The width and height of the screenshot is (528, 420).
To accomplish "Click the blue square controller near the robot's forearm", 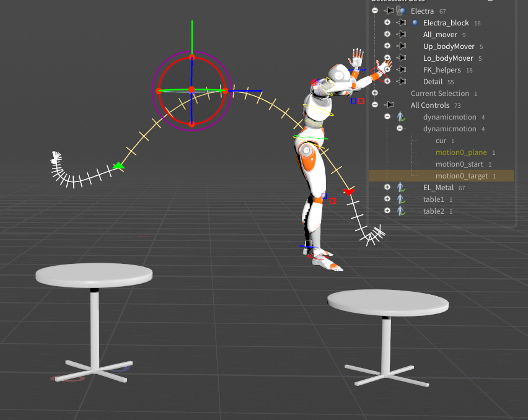I will click(354, 100).
